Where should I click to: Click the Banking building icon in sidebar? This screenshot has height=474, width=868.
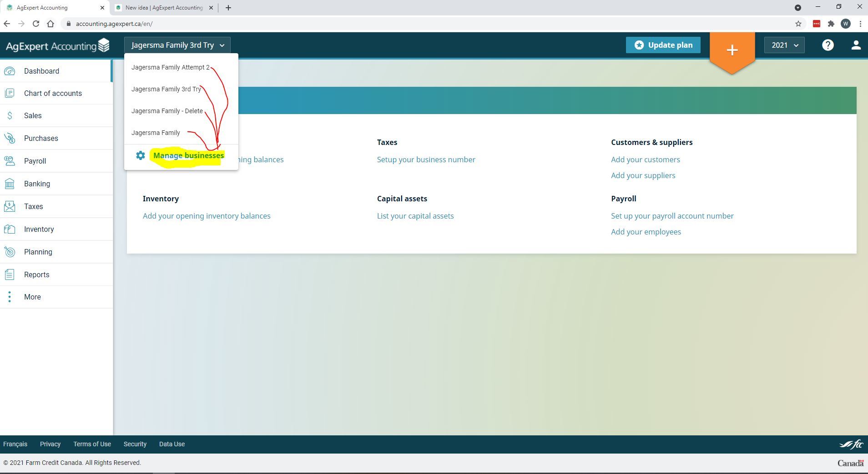click(10, 184)
